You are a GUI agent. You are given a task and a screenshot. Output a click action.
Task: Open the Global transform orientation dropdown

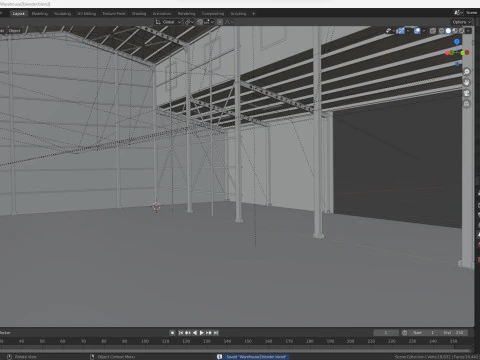tap(169, 22)
